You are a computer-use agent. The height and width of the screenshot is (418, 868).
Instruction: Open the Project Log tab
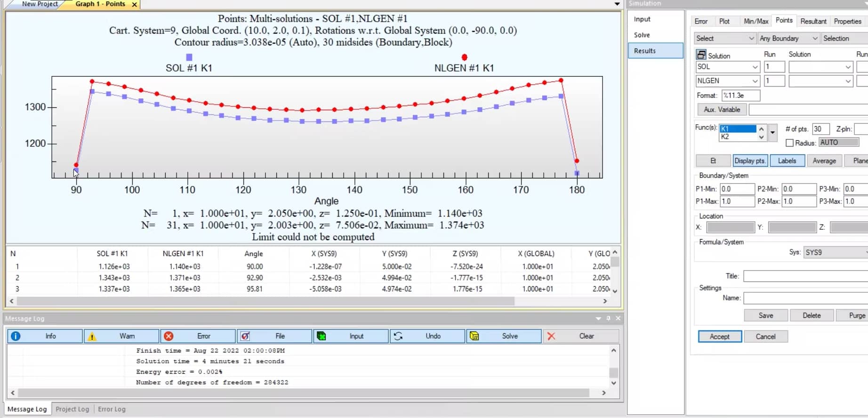(x=72, y=409)
